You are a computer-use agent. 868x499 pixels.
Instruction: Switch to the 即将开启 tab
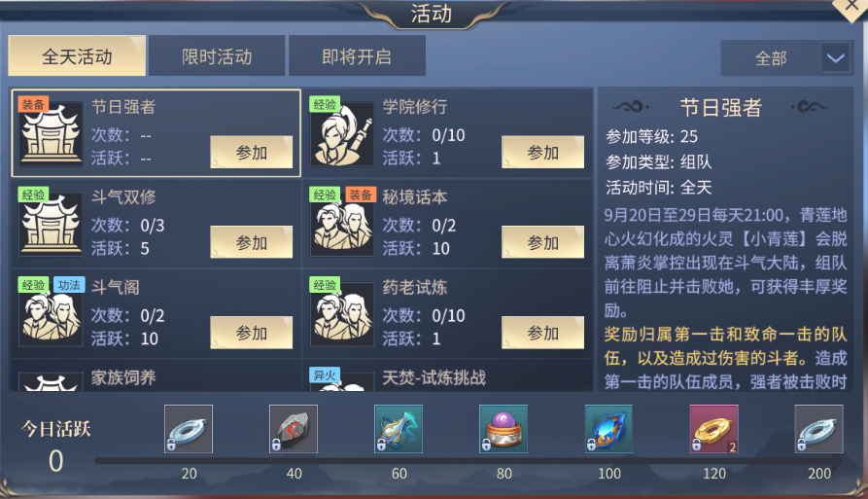click(357, 56)
